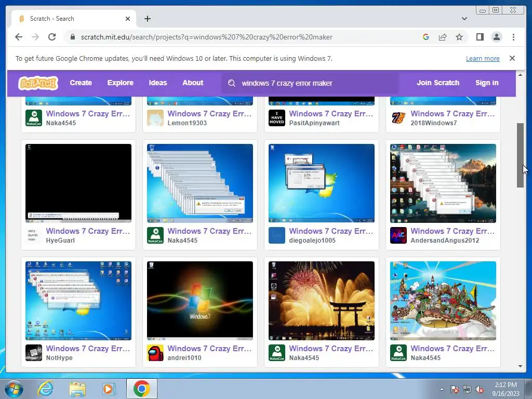Open the Chrome profile avatar
The image size is (532, 399).
(x=496, y=37)
